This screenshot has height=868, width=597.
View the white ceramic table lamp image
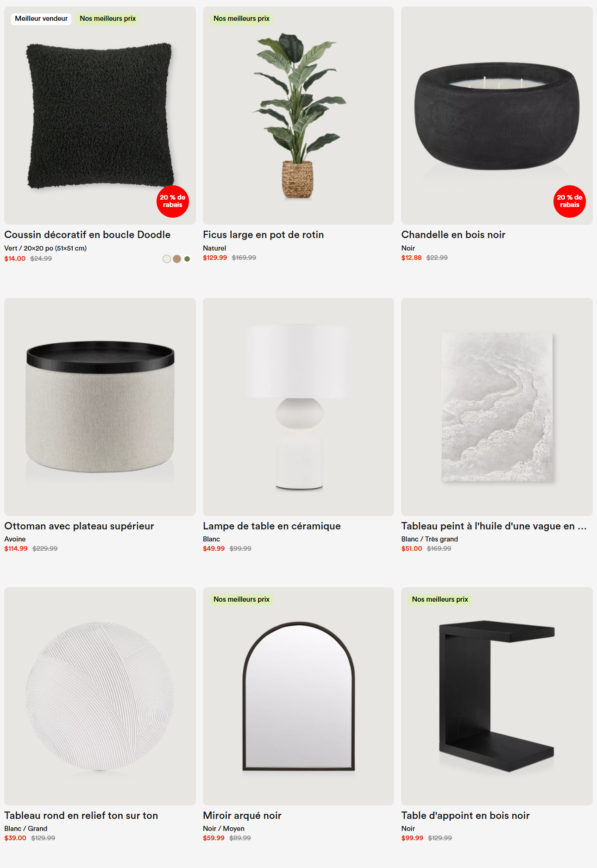click(x=298, y=407)
